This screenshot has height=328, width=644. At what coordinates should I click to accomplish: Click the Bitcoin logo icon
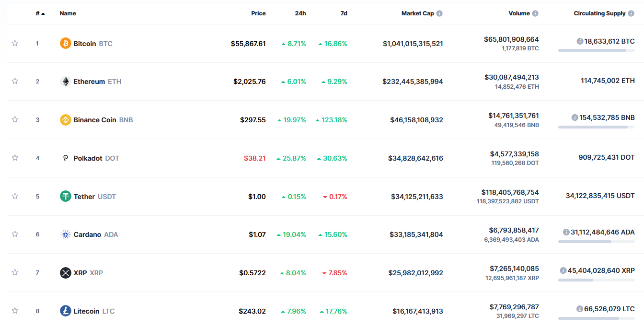pos(65,44)
